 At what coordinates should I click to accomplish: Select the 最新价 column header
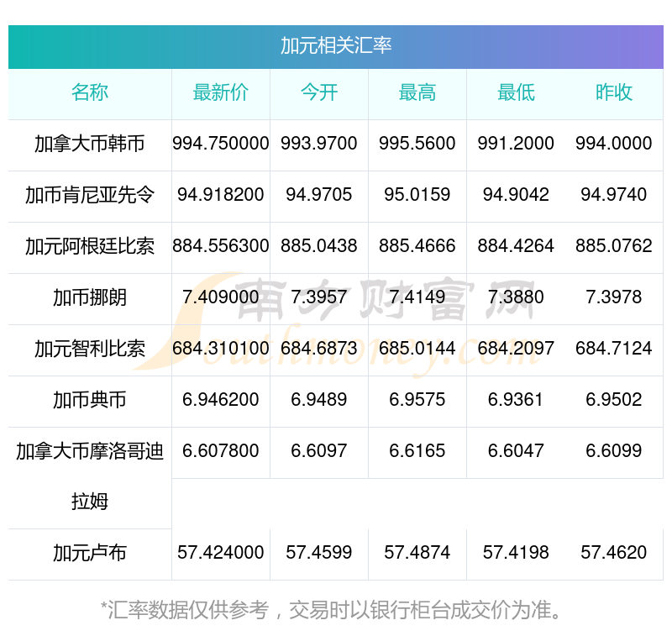click(x=221, y=92)
